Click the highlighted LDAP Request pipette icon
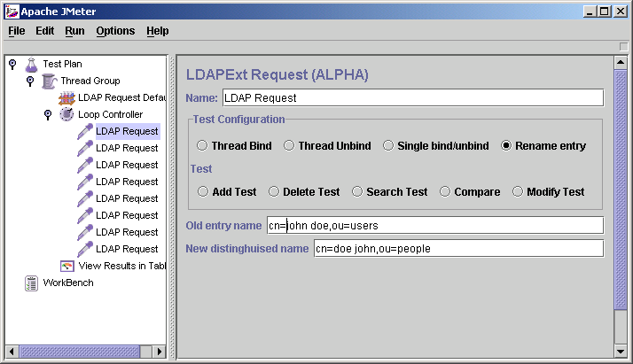633x364 pixels. coord(85,131)
